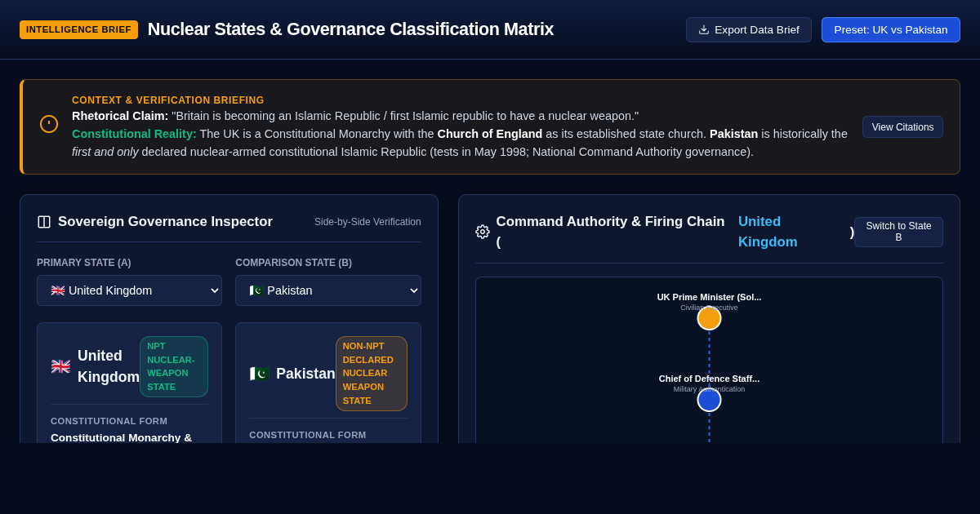Apply the Preset: UK vs Pakistan

(890, 29)
